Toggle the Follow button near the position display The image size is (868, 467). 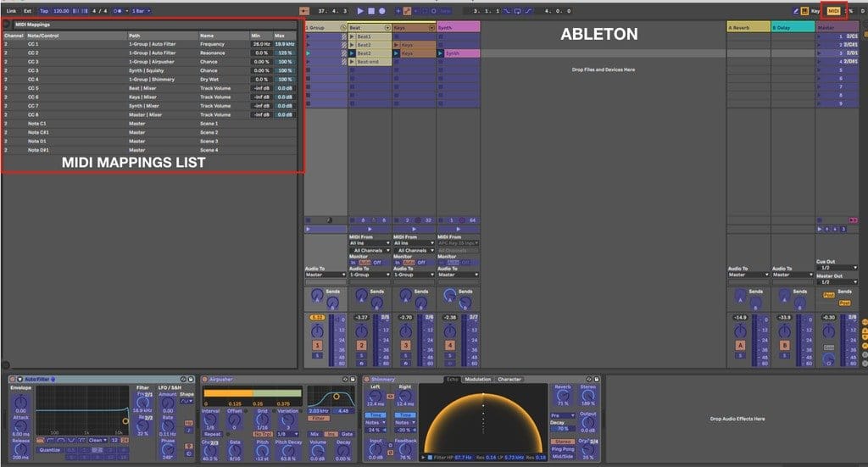(304, 10)
